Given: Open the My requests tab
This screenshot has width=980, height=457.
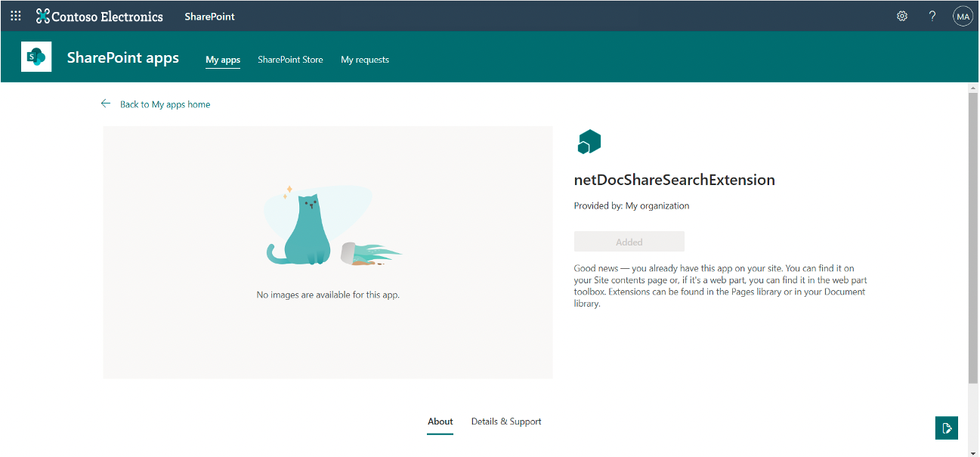Looking at the screenshot, I should (365, 60).
